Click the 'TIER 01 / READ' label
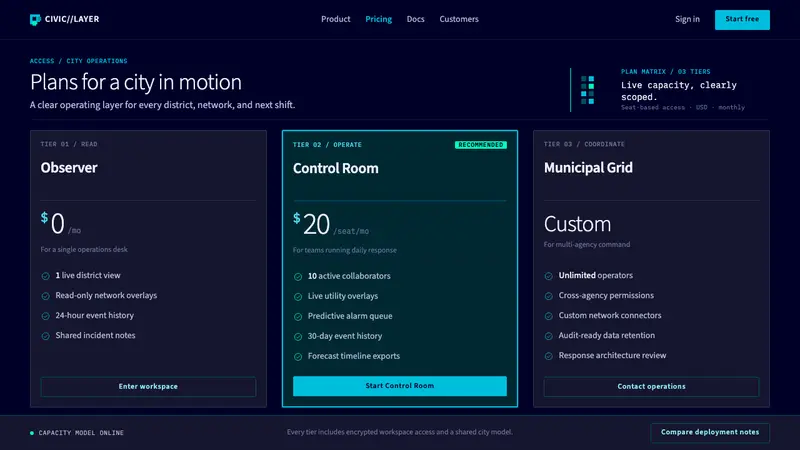The width and height of the screenshot is (800, 450). click(69, 144)
